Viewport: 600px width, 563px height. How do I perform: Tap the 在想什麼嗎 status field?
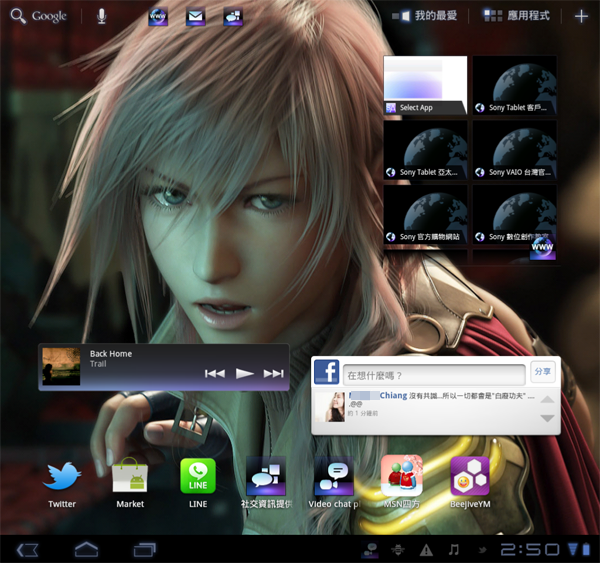click(x=434, y=375)
